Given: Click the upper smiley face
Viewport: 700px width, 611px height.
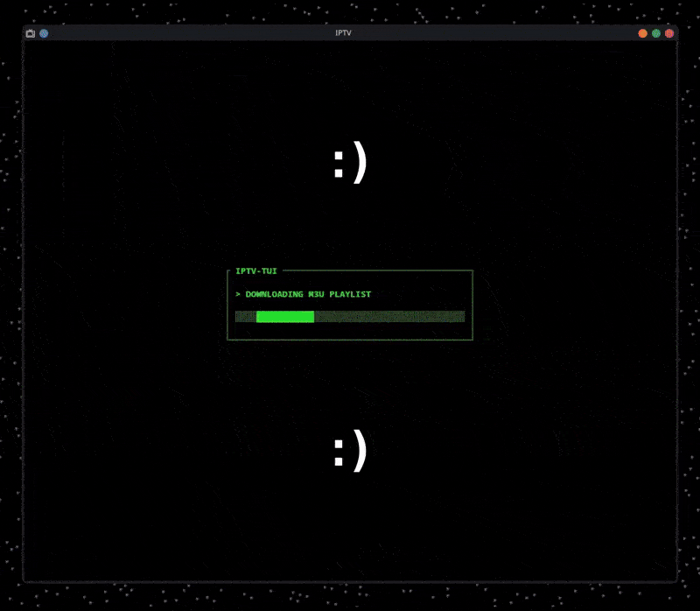Looking at the screenshot, I should (350, 164).
